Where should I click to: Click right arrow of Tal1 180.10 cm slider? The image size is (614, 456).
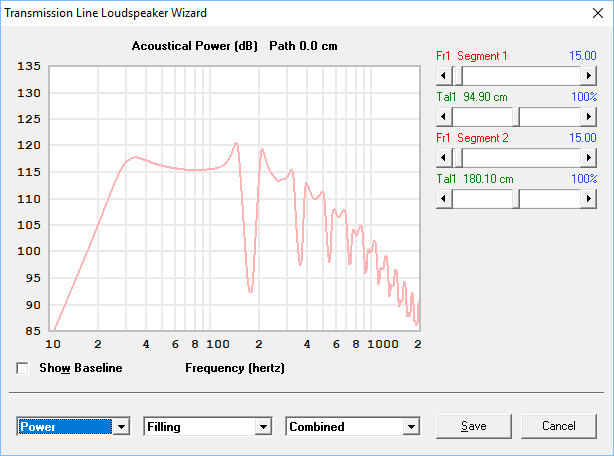point(589,198)
